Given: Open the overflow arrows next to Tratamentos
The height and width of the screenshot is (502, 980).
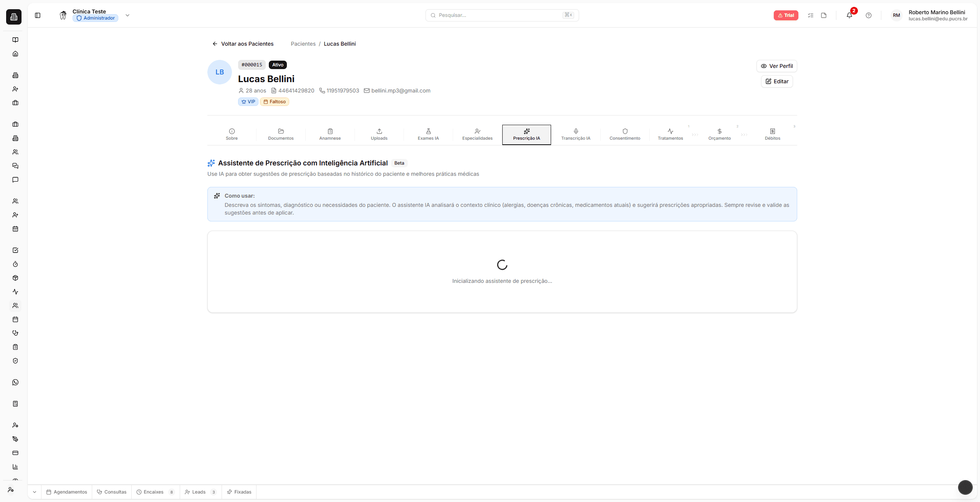Looking at the screenshot, I should [695, 134].
